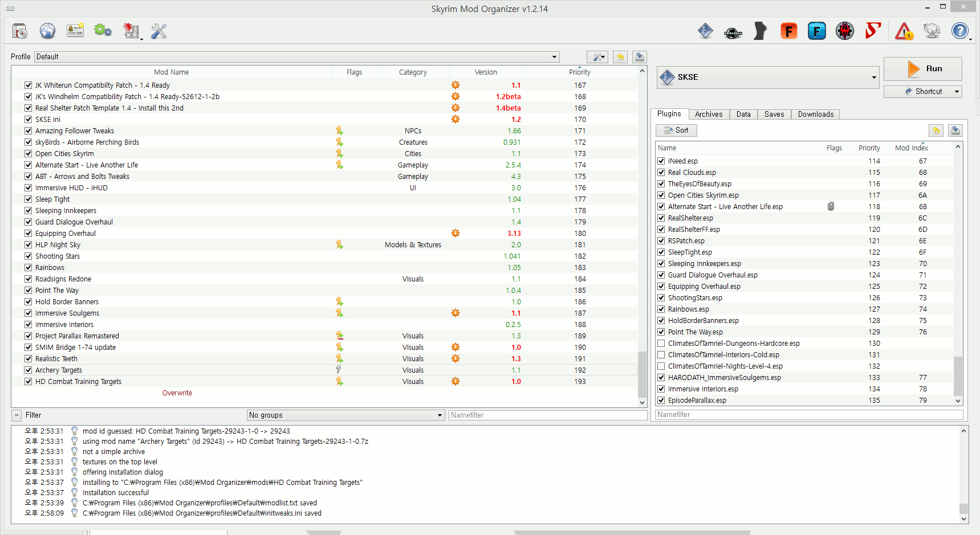Click the mod list Namefilter field
980x535 pixels.
[x=548, y=415]
